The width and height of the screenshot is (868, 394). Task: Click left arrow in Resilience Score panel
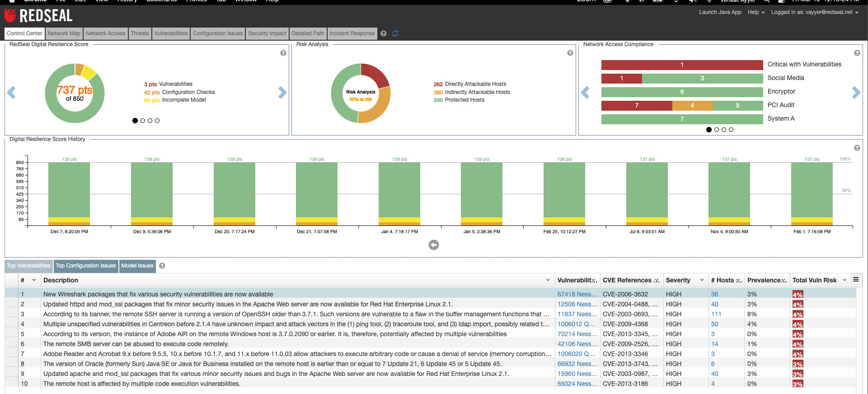pyautogui.click(x=11, y=93)
